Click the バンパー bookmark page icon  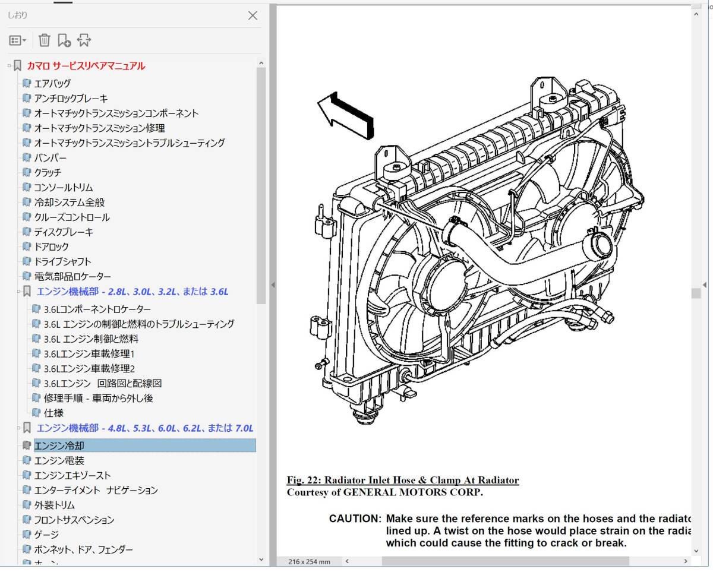[x=26, y=157]
